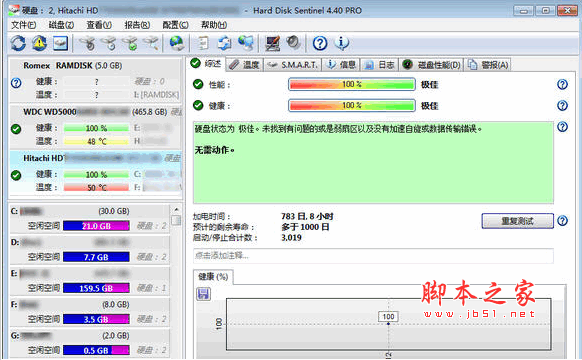Click the 健康 100 % bar in main panel

tap(352, 105)
